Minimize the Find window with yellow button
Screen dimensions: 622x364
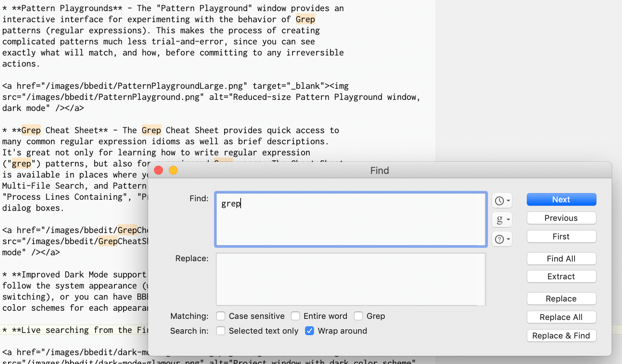(173, 170)
